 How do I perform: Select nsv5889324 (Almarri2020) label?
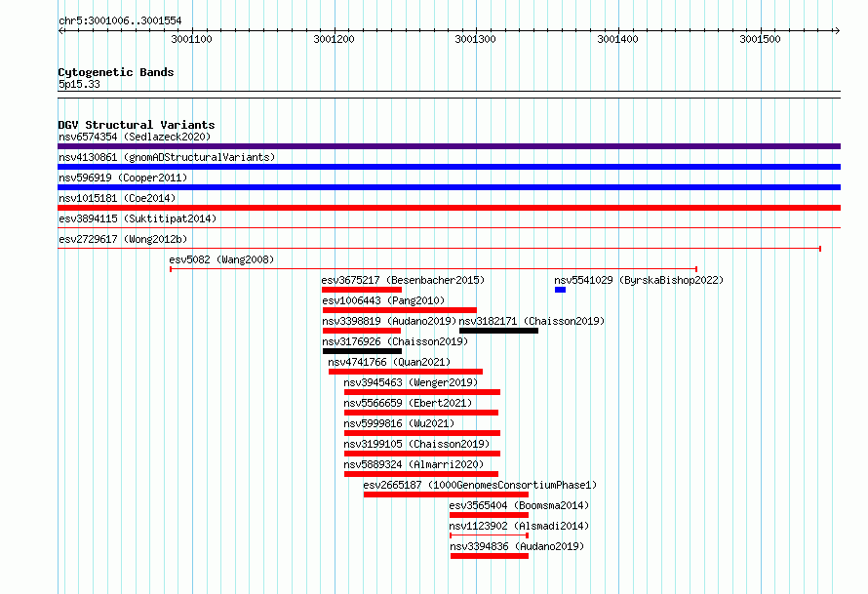tap(414, 464)
